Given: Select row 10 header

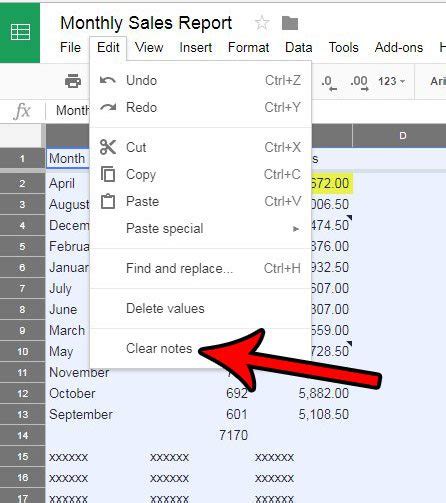Looking at the screenshot, I should pyautogui.click(x=22, y=352).
